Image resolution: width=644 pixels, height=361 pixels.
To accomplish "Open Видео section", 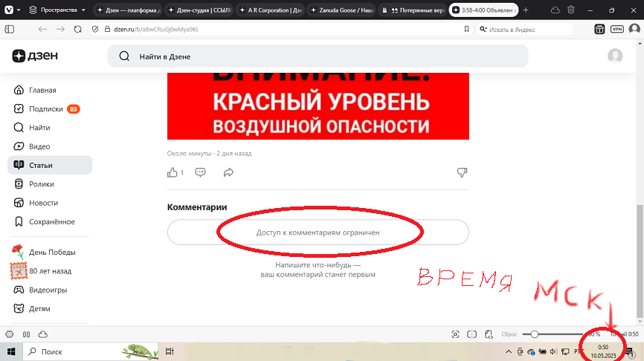I will pos(50,146).
